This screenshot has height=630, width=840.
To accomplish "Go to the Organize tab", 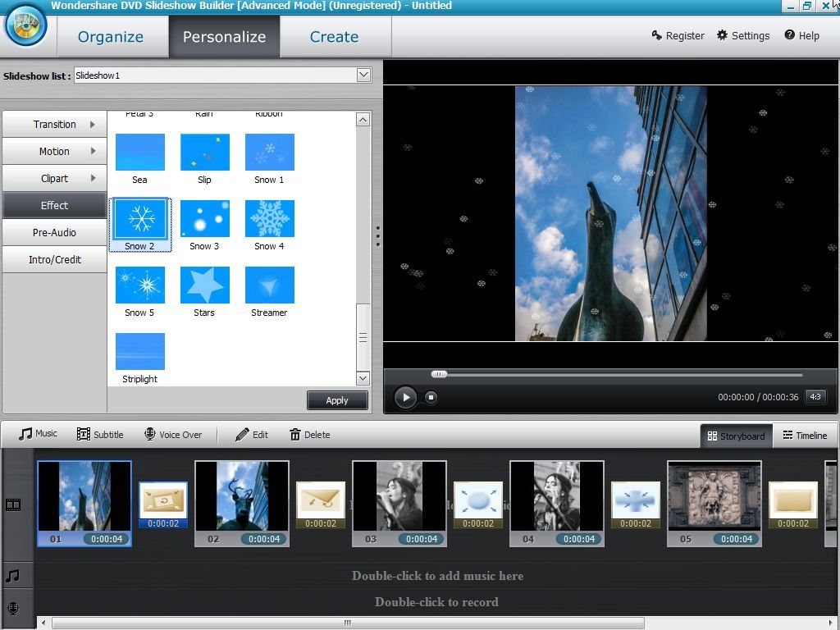I will [111, 36].
